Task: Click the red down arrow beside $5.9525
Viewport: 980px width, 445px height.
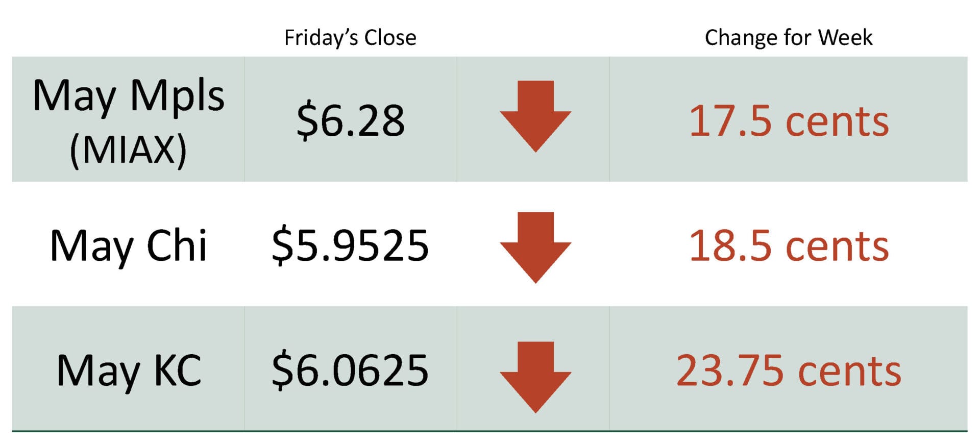Action: coord(535,246)
